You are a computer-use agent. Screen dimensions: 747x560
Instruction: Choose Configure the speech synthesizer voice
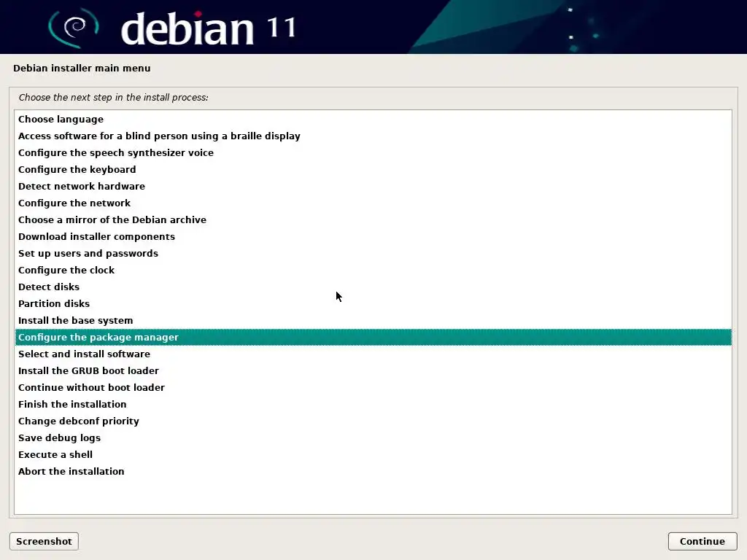(x=373, y=152)
